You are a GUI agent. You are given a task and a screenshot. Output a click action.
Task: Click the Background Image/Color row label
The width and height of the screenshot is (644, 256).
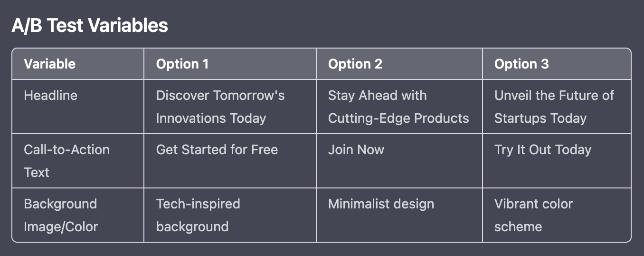pos(78,215)
